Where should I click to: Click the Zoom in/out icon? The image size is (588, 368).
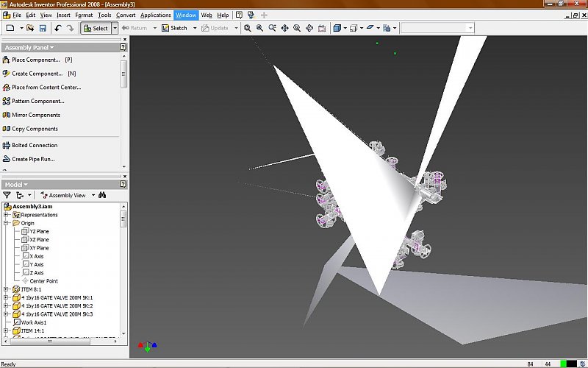(272, 28)
